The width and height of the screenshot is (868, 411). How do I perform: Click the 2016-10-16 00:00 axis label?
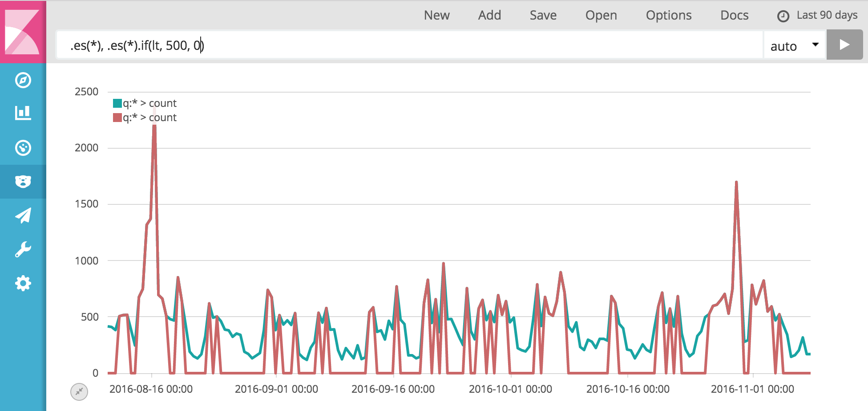coord(628,389)
